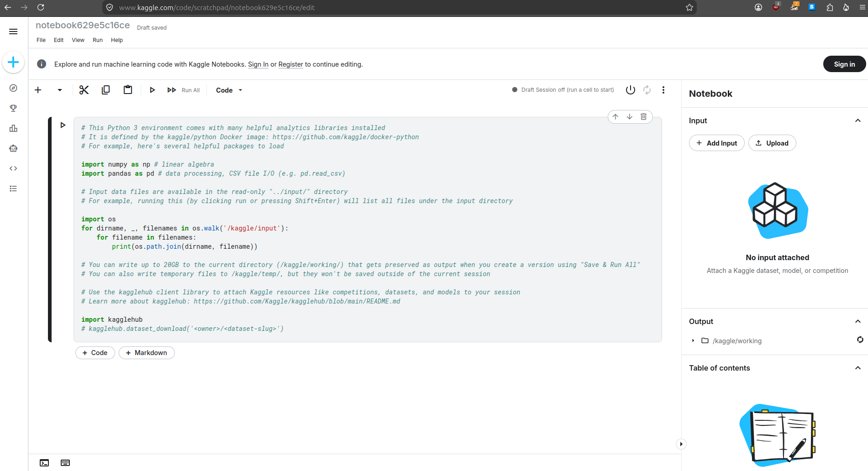The width and height of the screenshot is (868, 471).
Task: Open the console terminal icon
Action: [x=44, y=463]
